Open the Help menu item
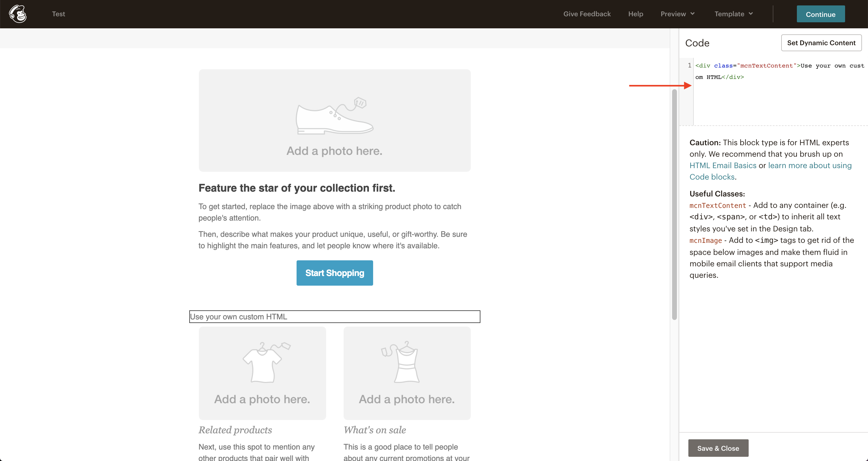 tap(636, 14)
